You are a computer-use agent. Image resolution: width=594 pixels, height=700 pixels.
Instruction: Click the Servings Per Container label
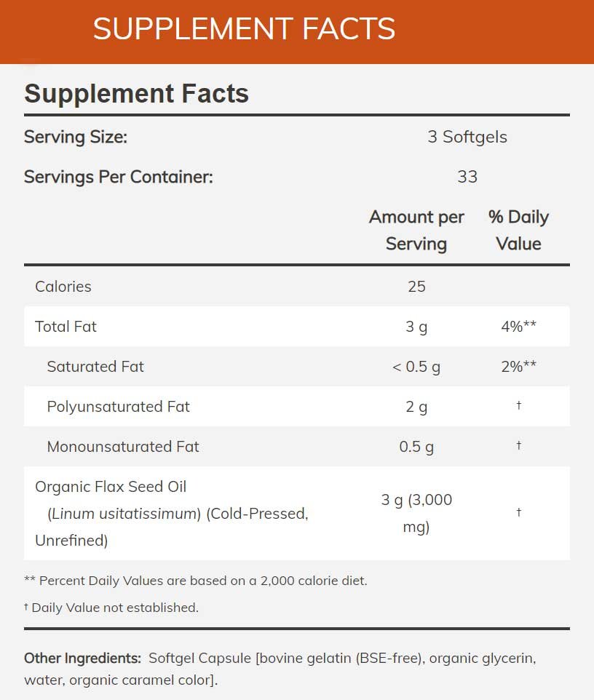coord(119,177)
